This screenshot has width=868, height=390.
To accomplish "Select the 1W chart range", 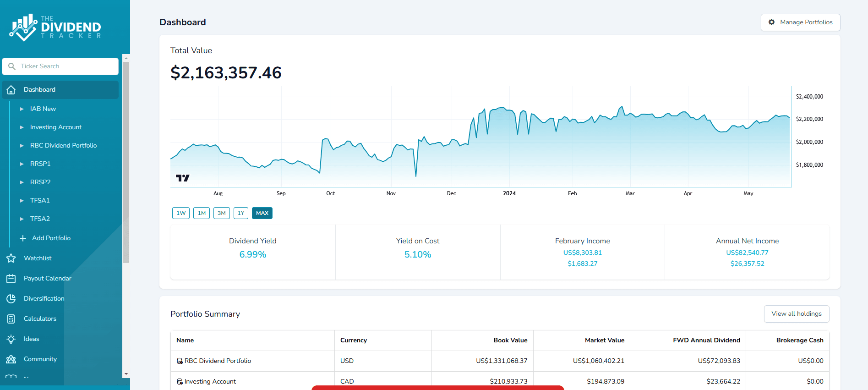I will tap(181, 213).
